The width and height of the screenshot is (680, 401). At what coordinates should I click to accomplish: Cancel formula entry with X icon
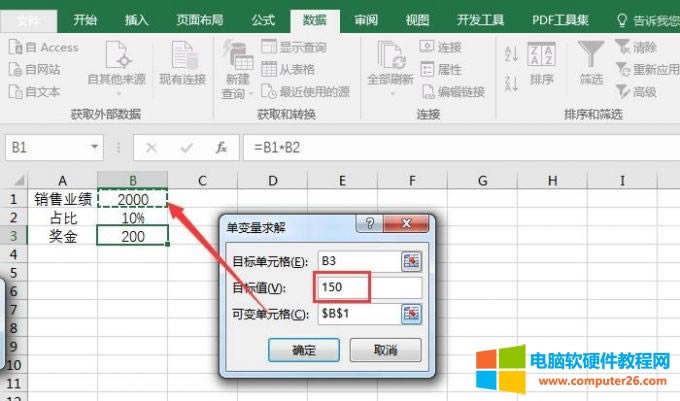coord(151,148)
